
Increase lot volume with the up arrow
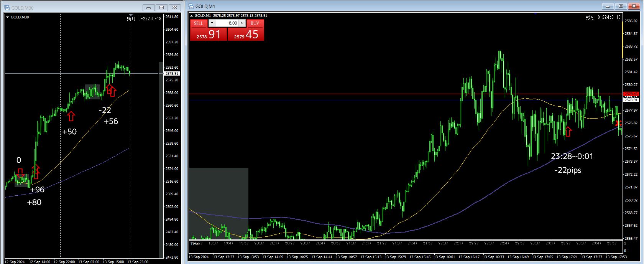[242, 23]
